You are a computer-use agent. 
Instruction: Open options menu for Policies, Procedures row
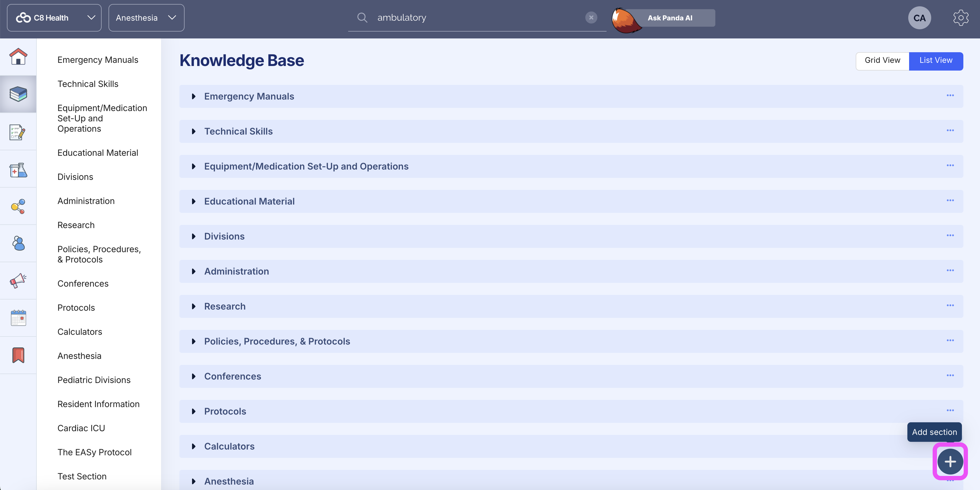point(950,340)
